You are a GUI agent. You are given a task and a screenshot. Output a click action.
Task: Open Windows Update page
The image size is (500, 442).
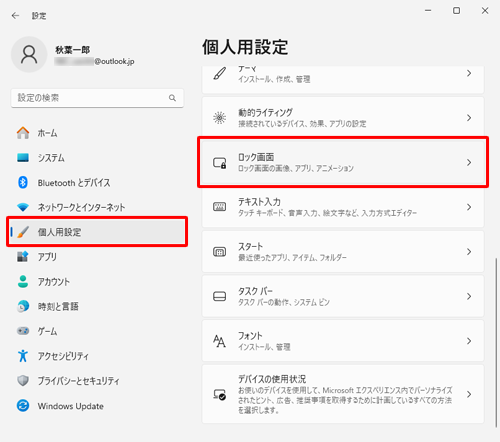click(x=97, y=406)
